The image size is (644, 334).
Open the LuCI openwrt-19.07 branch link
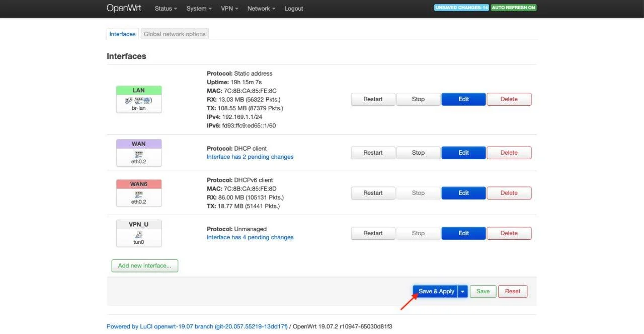[x=197, y=326]
